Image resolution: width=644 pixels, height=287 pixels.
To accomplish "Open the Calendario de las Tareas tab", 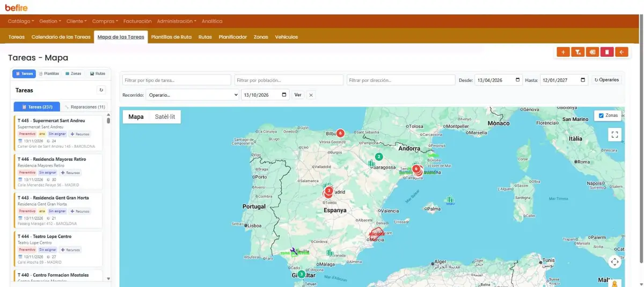I will 61,37.
